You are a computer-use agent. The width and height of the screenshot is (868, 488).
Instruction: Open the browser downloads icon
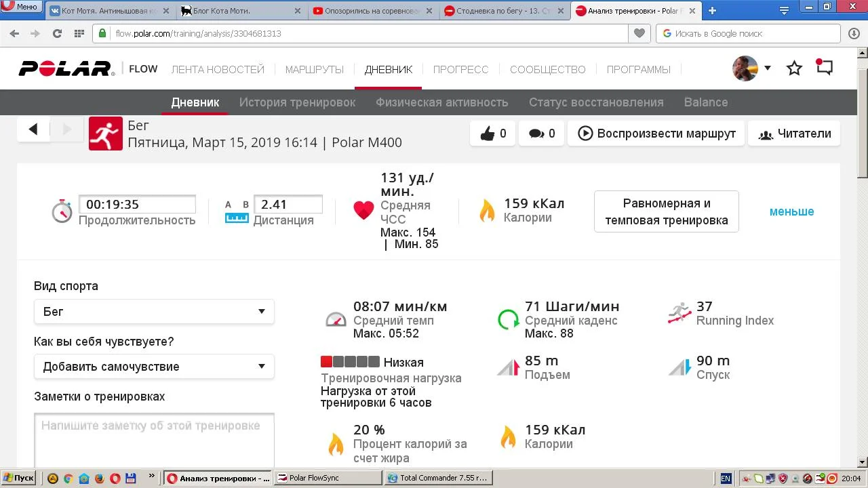854,33
